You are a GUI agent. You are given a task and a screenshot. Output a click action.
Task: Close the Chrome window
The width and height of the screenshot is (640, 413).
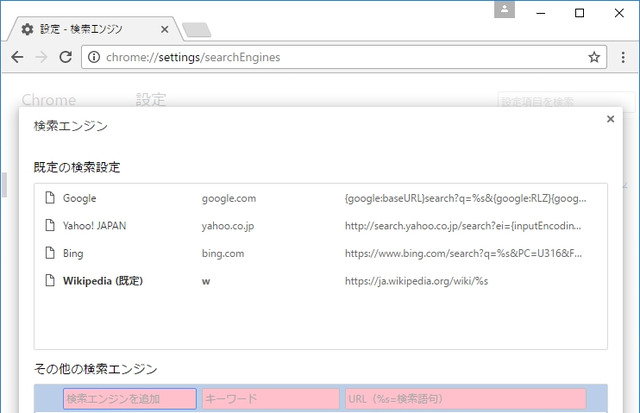click(619, 13)
